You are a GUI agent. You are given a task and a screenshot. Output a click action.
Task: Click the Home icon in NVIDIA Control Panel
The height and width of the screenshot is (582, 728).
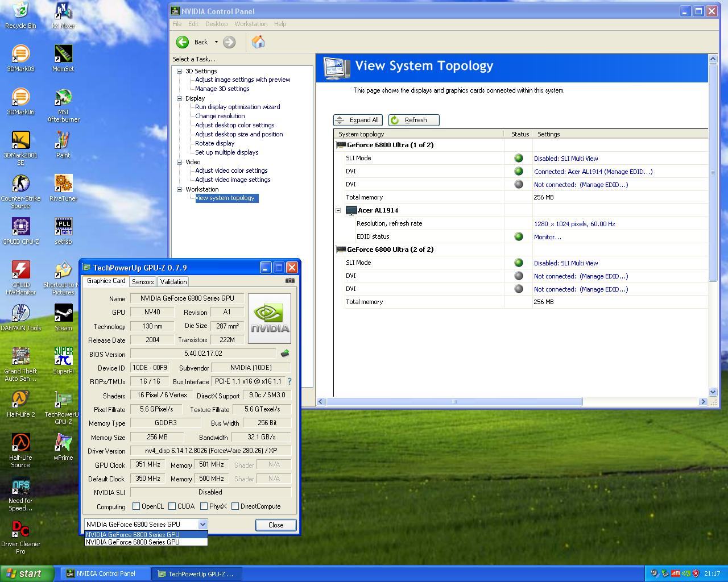pos(258,42)
